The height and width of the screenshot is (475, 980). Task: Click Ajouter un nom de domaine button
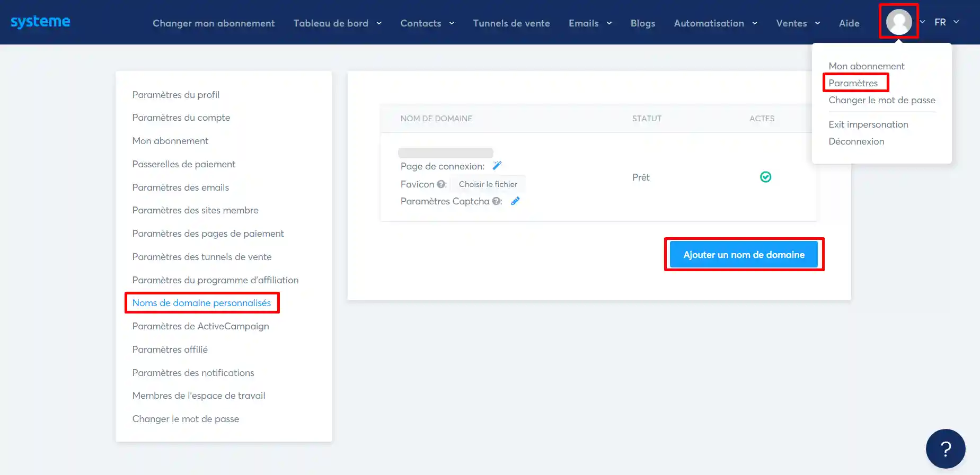(744, 255)
